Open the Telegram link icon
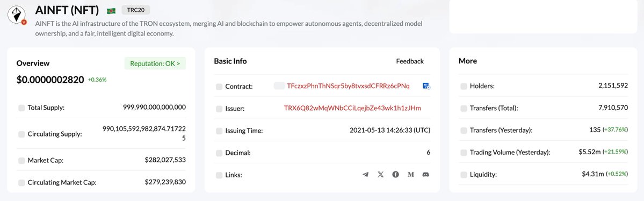 (x=366, y=175)
